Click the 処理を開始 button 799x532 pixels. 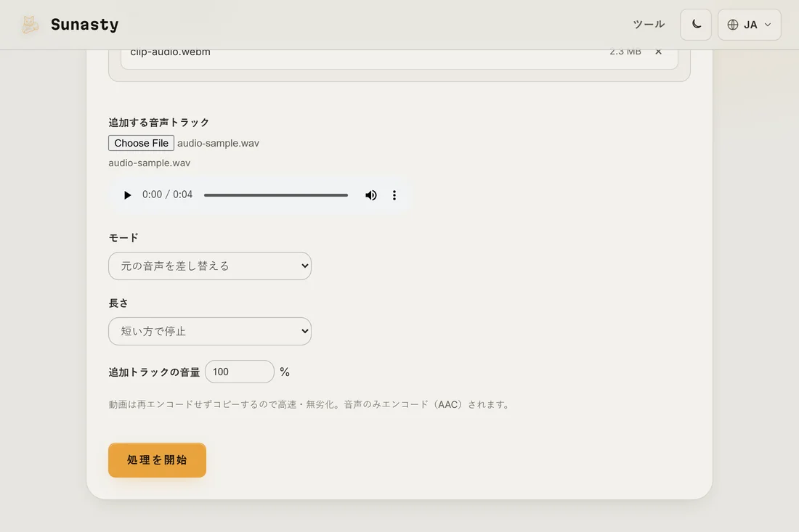tap(157, 460)
